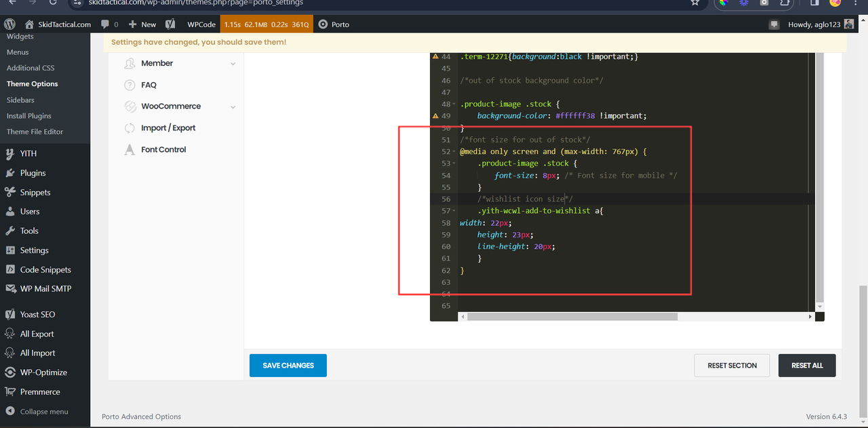The height and width of the screenshot is (428, 868).
Task: Click the Save Changes button
Action: [x=288, y=365]
